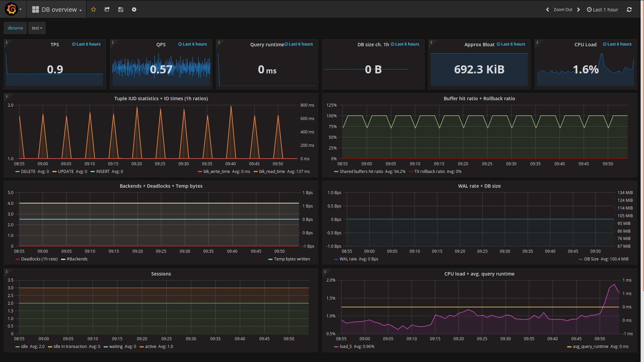Star this dashboard as favorite
The image size is (644, 362).
tap(94, 9)
